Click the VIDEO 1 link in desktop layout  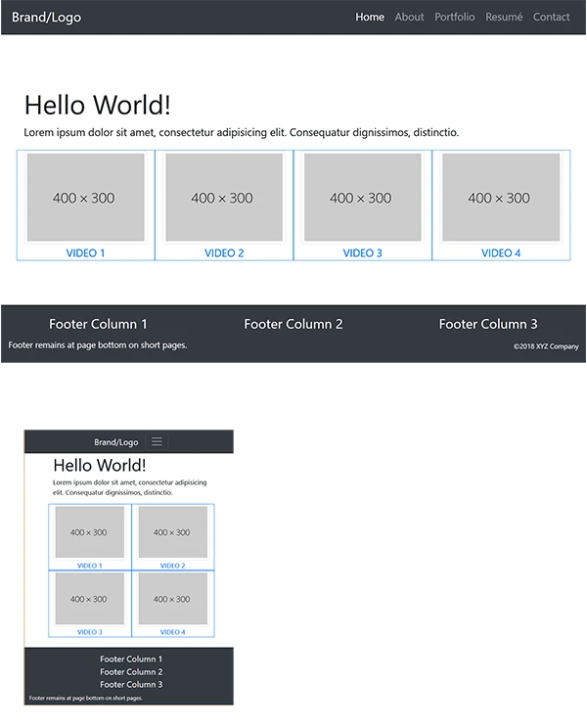[85, 253]
